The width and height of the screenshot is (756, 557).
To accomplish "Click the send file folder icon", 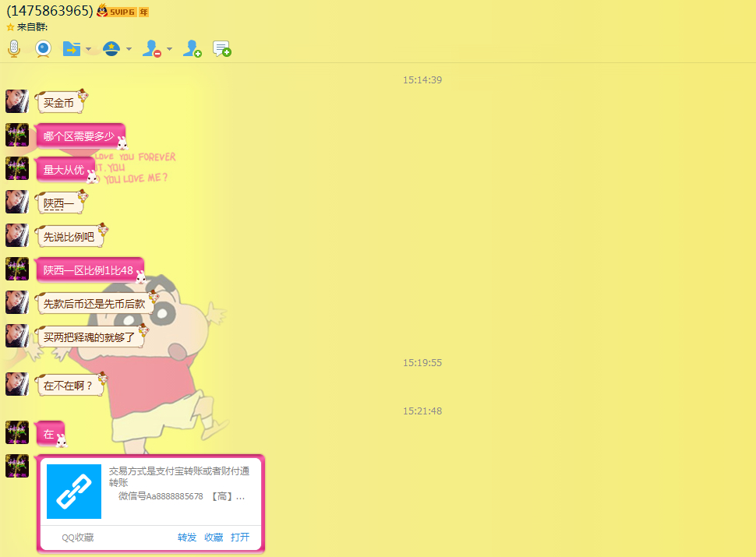I will click(x=72, y=48).
